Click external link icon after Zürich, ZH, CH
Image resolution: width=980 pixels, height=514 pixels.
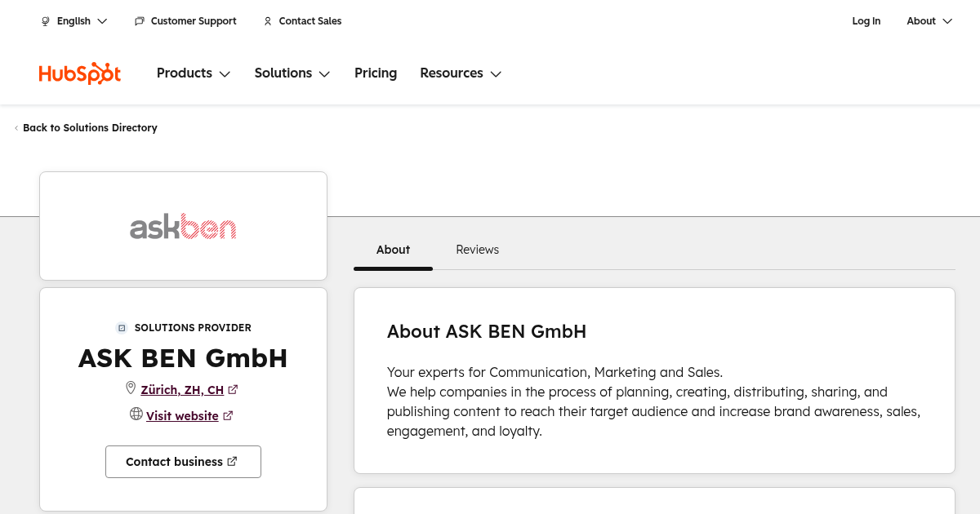click(x=233, y=390)
